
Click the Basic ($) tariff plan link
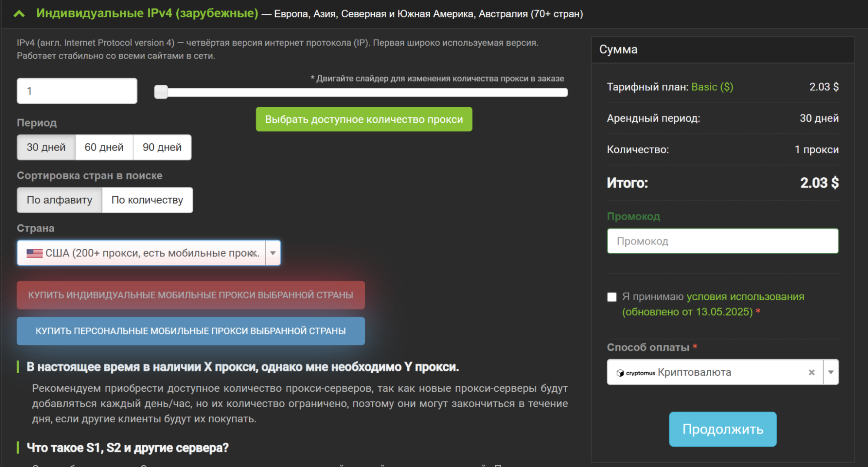[712, 86]
